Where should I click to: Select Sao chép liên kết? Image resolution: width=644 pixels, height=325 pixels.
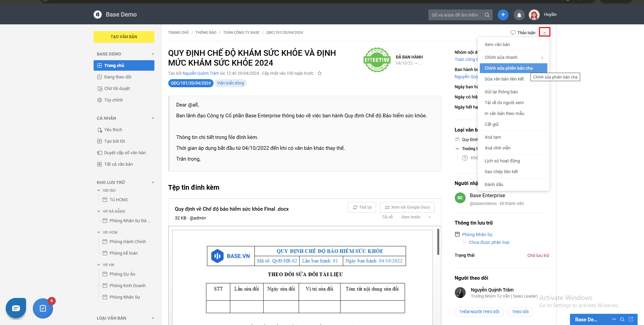pyautogui.click(x=514, y=172)
